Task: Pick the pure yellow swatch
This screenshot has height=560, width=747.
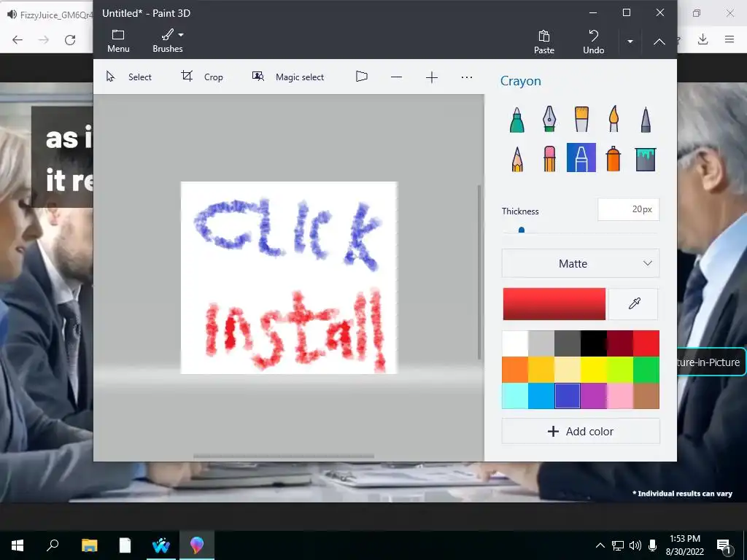Action: [x=594, y=370]
